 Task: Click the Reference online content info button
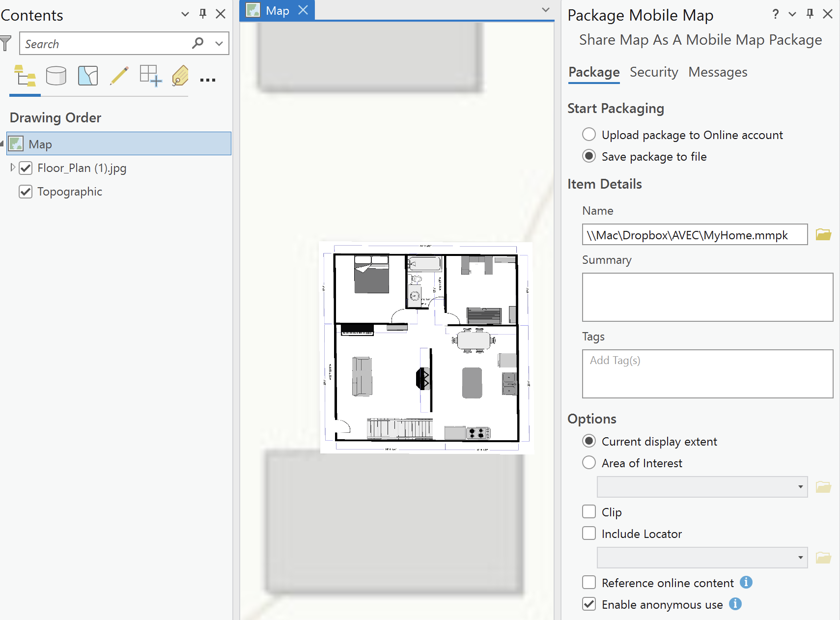pyautogui.click(x=746, y=582)
